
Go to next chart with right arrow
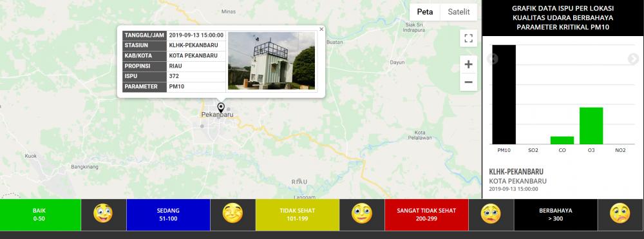point(633,59)
